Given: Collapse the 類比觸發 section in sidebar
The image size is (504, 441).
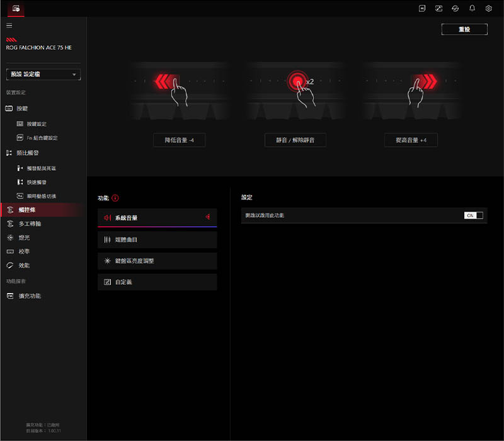Looking at the screenshot, I should point(26,152).
